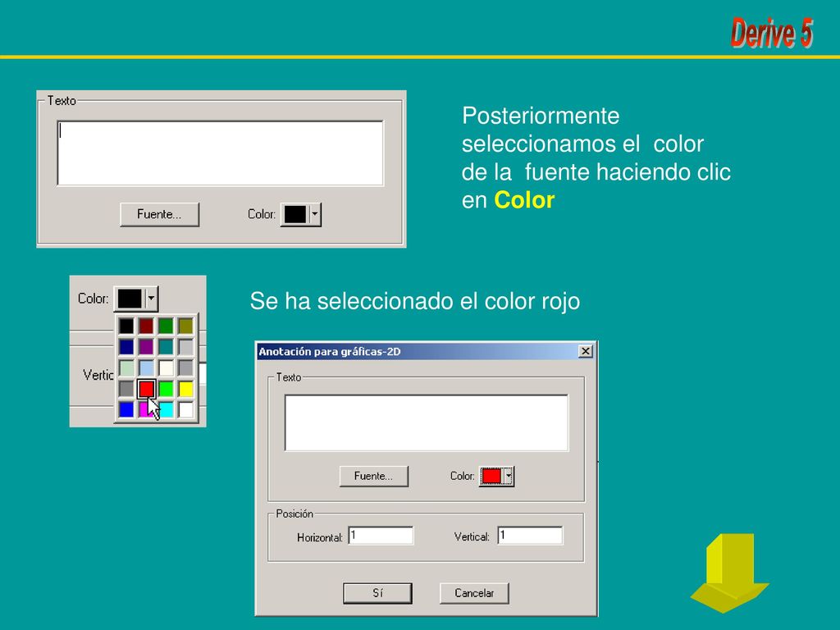The image size is (840, 630).
Task: Select the purple palette swatch
Action: tap(146, 347)
